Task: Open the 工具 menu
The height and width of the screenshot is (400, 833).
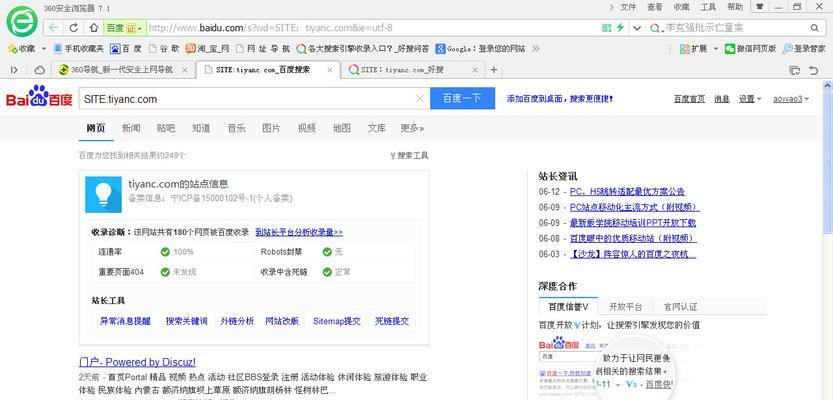Action: pyautogui.click(x=708, y=7)
